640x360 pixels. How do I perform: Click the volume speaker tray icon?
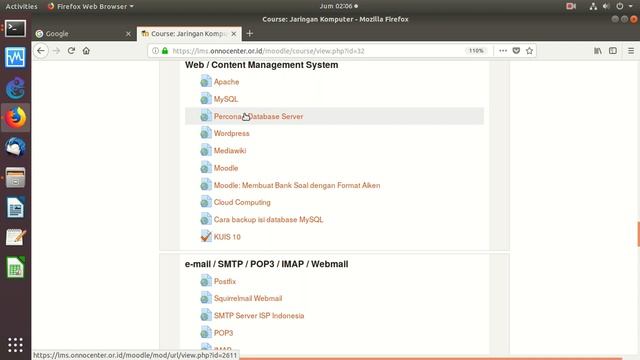tap(606, 6)
